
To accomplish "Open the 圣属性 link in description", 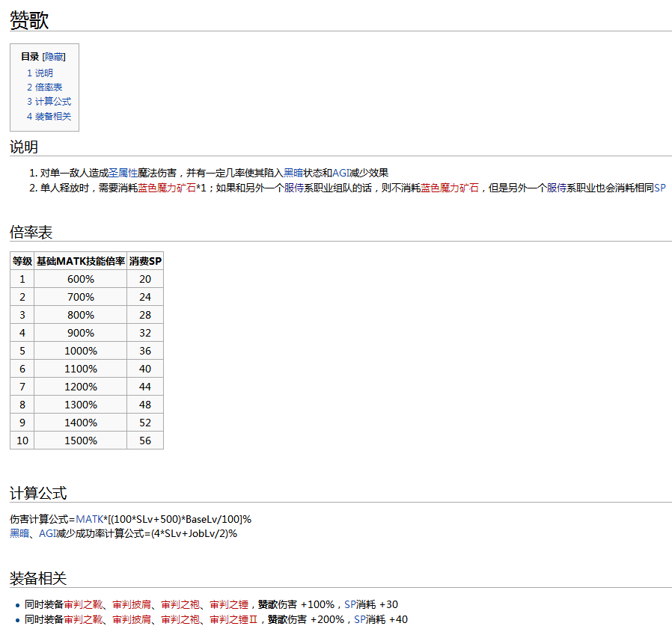I will 123,173.
